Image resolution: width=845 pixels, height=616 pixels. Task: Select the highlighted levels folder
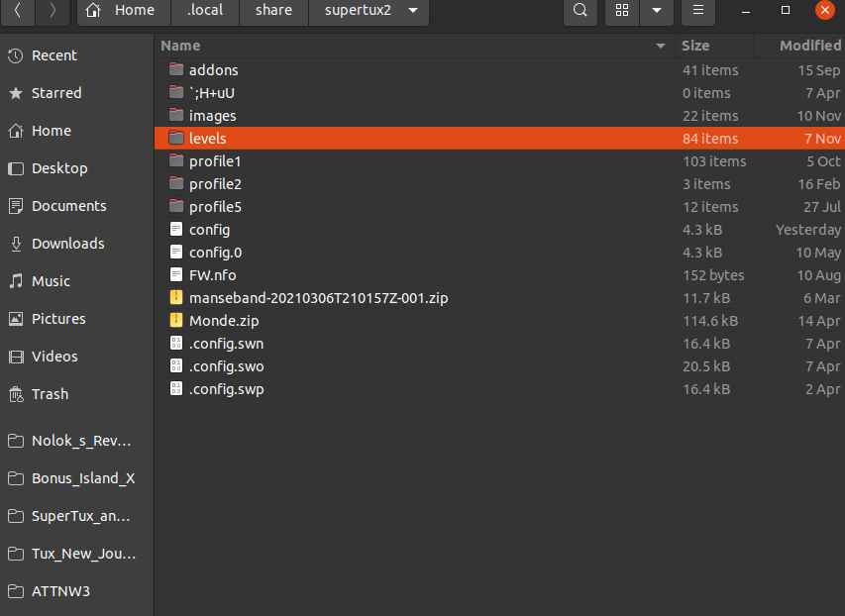click(207, 139)
